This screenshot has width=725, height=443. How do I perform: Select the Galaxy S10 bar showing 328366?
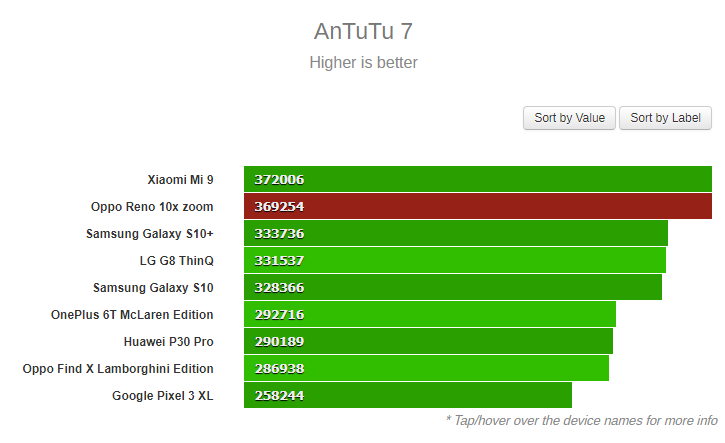coord(452,288)
